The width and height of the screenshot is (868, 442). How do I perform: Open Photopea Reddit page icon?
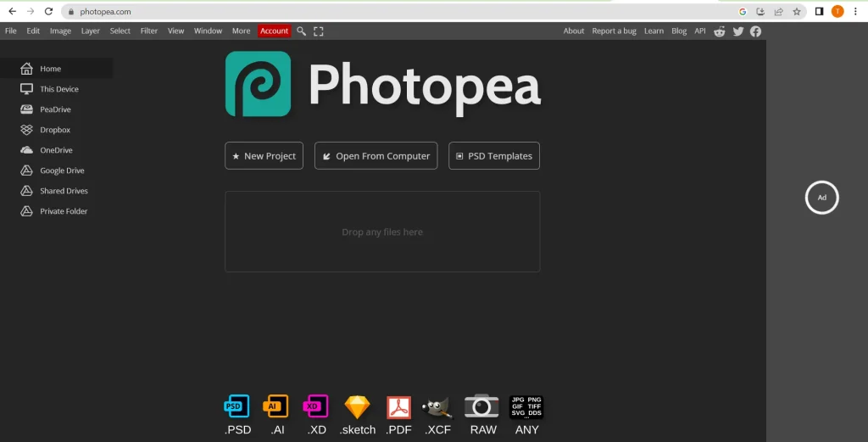(719, 31)
